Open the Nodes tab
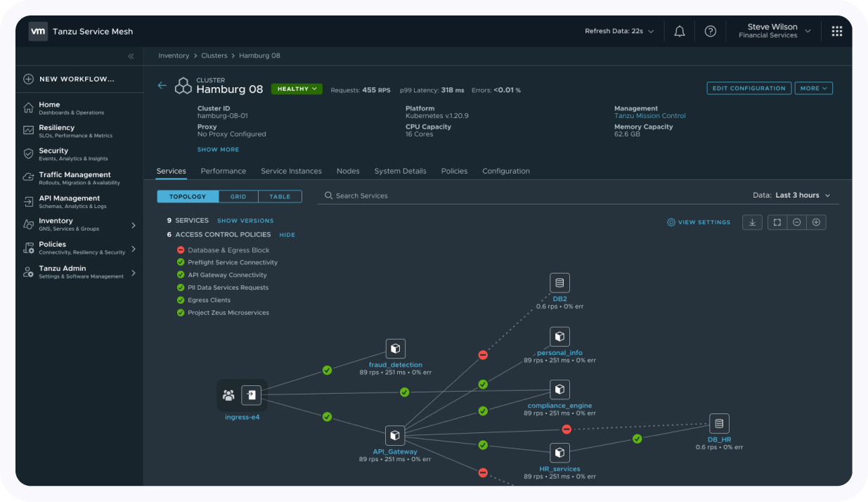The height and width of the screenshot is (502, 868). (348, 172)
